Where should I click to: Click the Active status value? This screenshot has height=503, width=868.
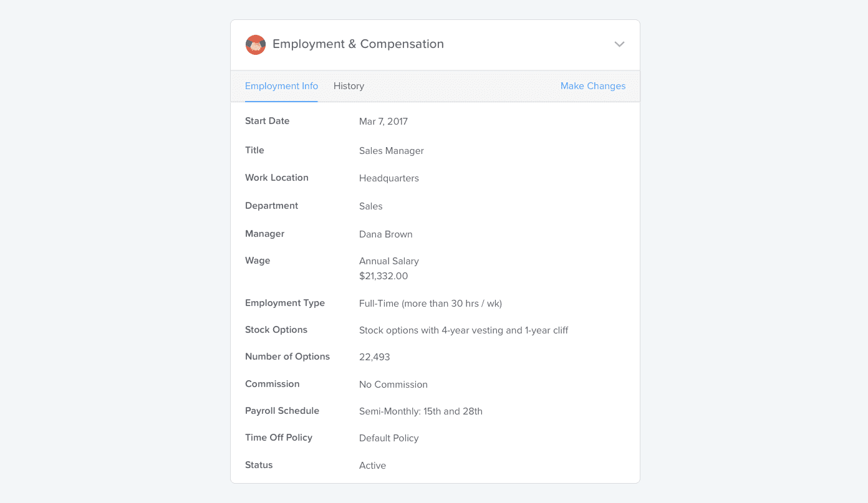372,465
